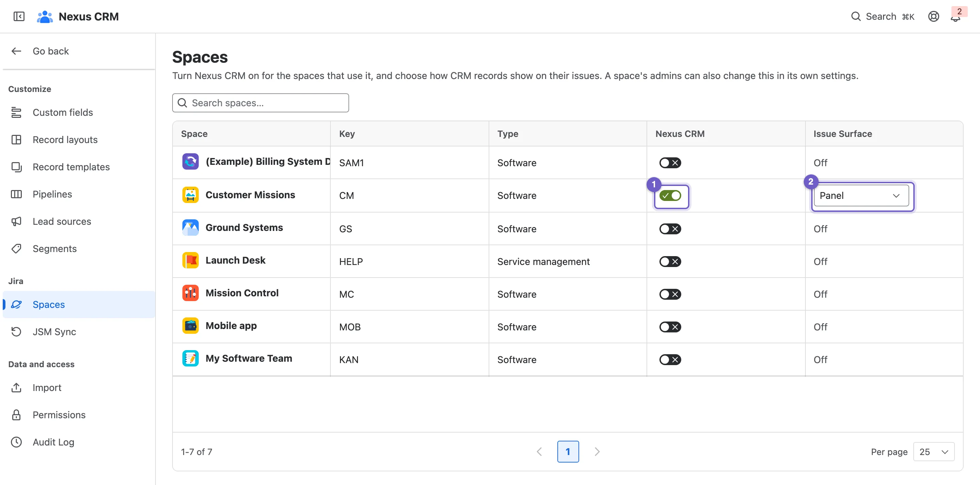Select page 1 in pagination
Viewport: 980px width, 485px height.
tap(568, 452)
